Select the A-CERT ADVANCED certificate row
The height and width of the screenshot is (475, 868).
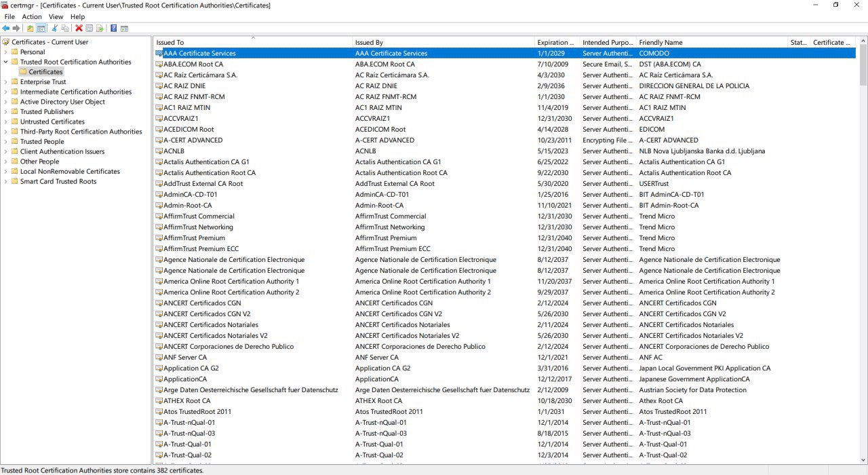[x=505, y=140]
